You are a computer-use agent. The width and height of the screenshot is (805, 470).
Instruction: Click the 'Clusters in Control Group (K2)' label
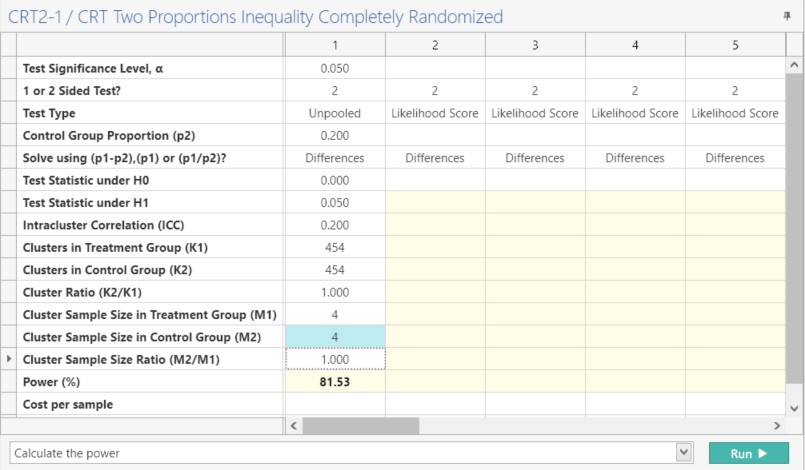click(x=107, y=270)
